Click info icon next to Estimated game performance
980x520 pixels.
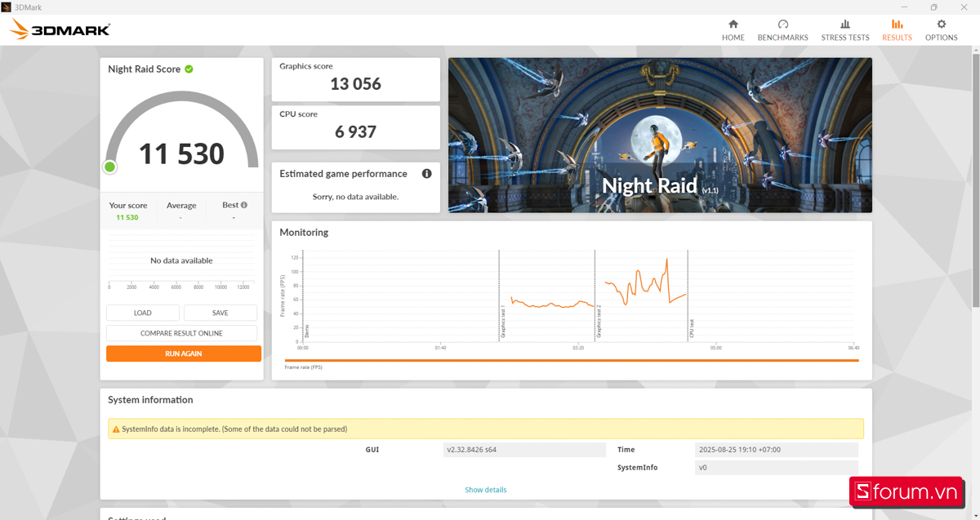426,174
